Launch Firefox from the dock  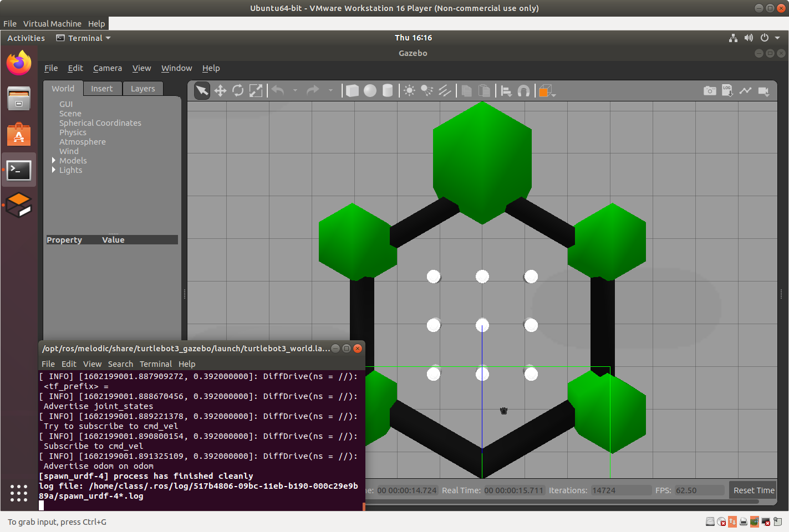pos(19,63)
